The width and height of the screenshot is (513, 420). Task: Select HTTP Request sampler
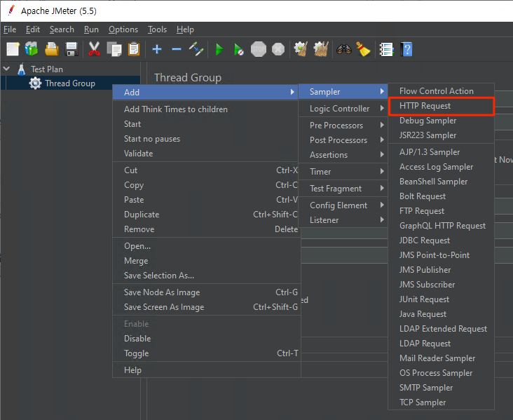coord(441,106)
